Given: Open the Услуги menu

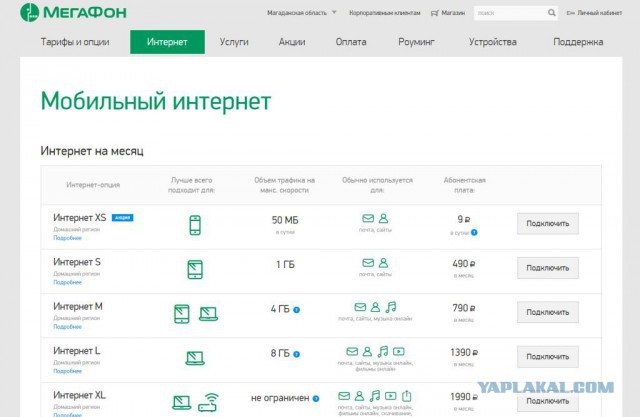Looking at the screenshot, I should click(x=234, y=42).
